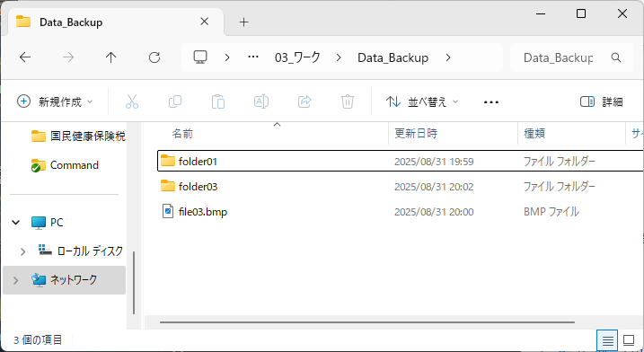Click the Cut scissors icon
The width and height of the screenshot is (644, 352).
coord(132,101)
